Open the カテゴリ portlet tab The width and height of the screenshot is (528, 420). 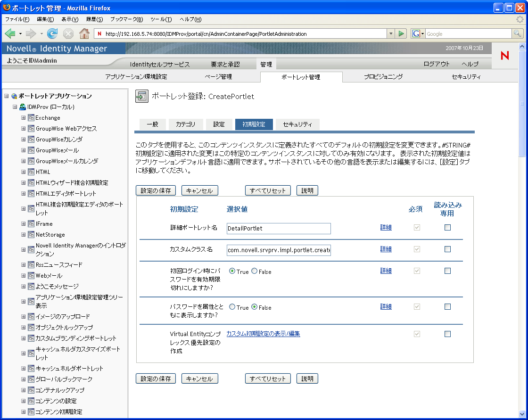(186, 124)
